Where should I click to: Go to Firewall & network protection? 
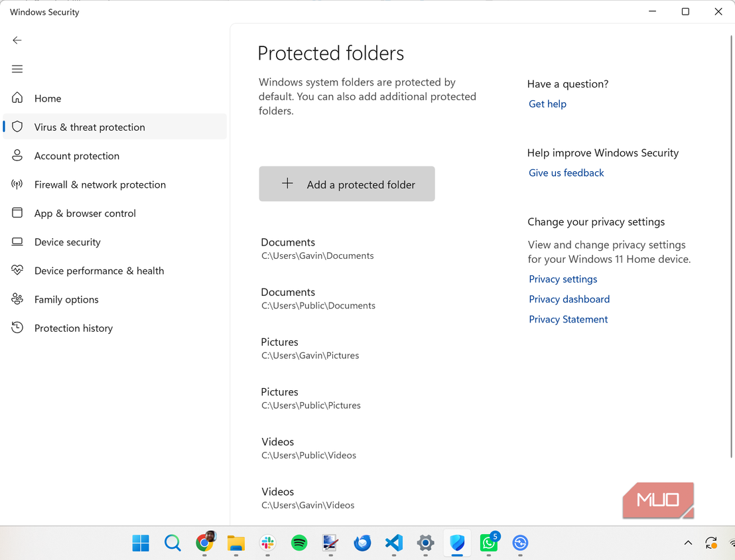pos(115,184)
